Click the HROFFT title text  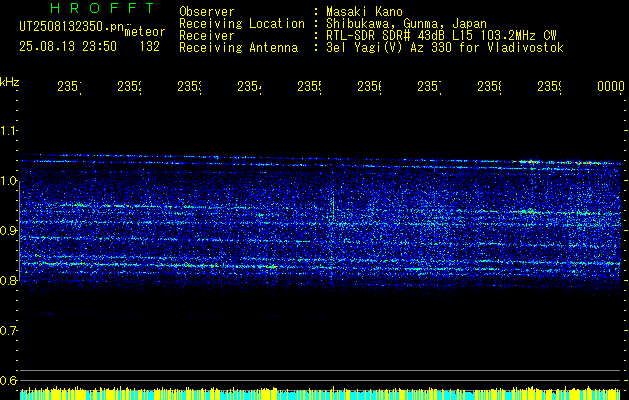pyautogui.click(x=103, y=8)
